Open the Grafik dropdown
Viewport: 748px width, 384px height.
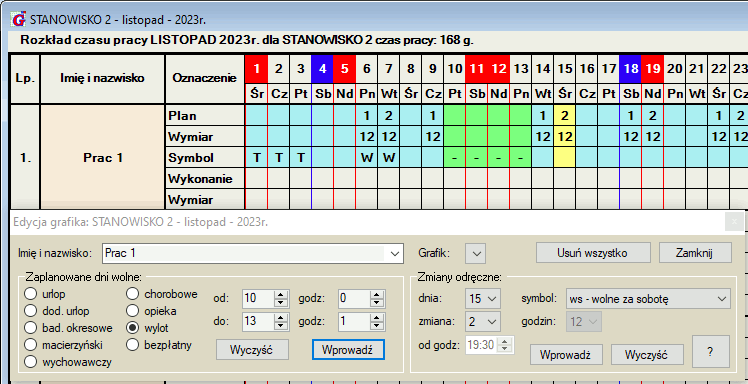pyautogui.click(x=475, y=253)
